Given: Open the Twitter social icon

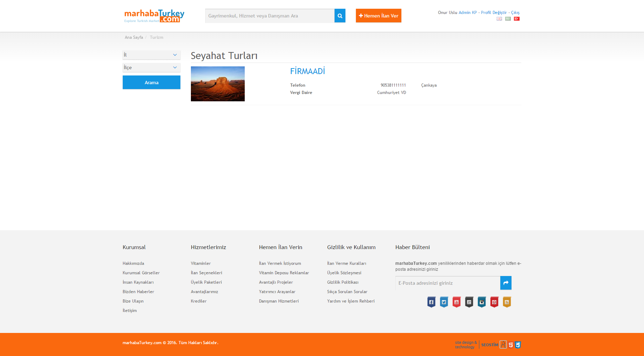Looking at the screenshot, I should [444, 302].
